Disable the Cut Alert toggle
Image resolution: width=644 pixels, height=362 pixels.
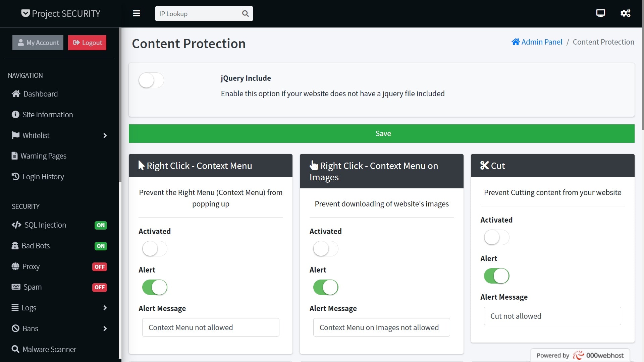[496, 276]
